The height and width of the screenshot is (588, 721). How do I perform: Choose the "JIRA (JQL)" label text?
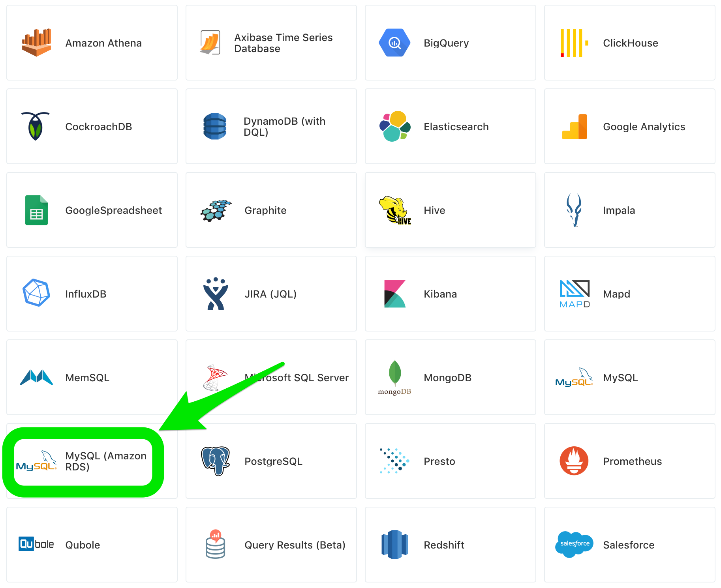click(270, 294)
